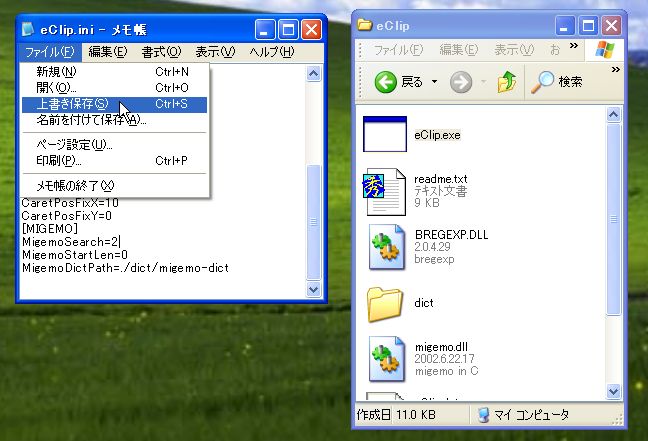Open the Search magnifier tool
Screen dimensions: 648x441
(x=542, y=82)
